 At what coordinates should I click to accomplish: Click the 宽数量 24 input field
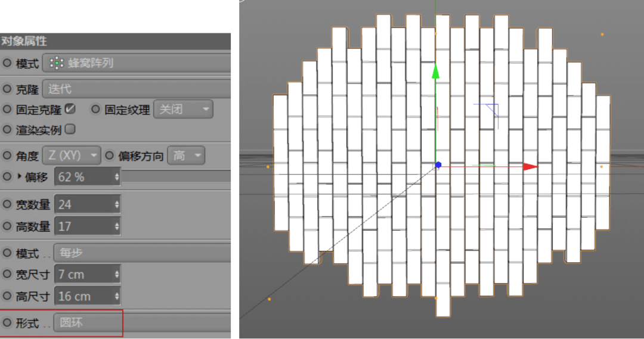click(x=84, y=204)
